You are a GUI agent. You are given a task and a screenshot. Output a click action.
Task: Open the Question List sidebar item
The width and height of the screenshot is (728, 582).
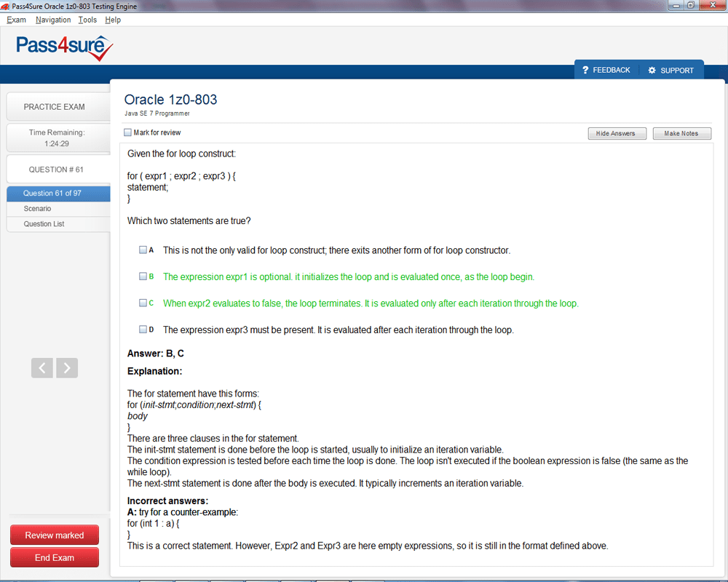point(58,224)
